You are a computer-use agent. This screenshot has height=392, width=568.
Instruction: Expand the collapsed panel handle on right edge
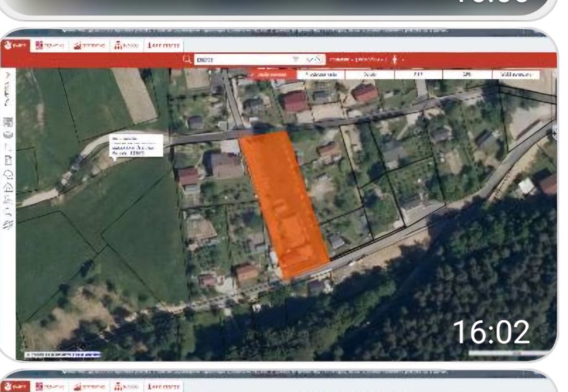click(553, 136)
